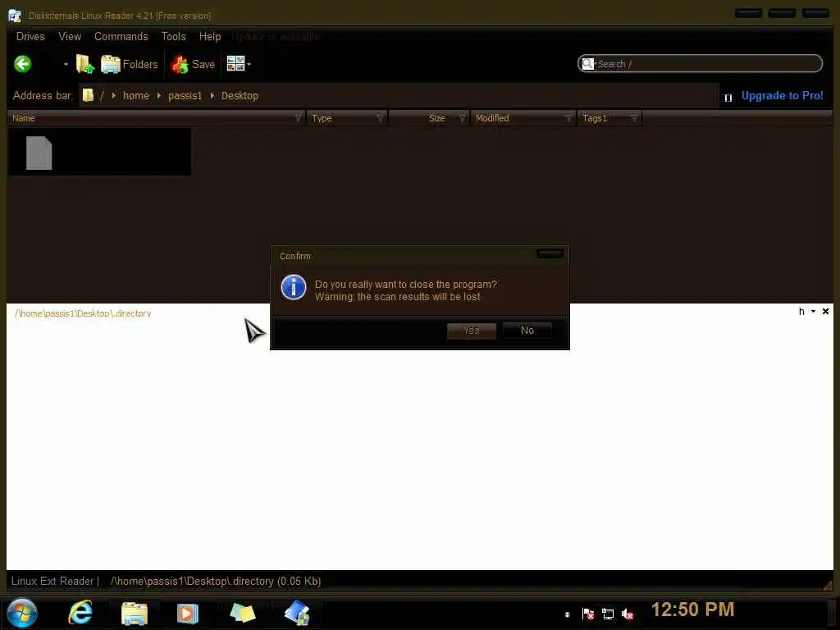Open the Windows Start menu
840x630 pixels.
point(22,613)
